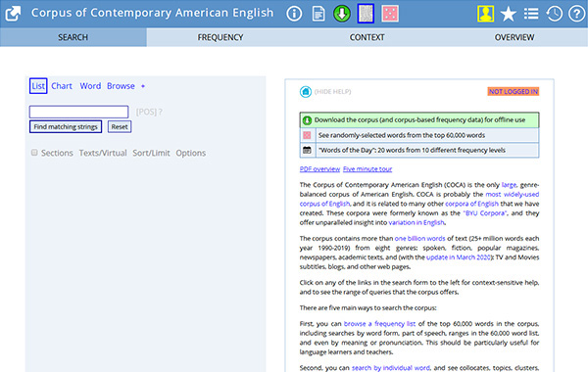The width and height of the screenshot is (588, 372).
Task: Click the question mark help icon in header
Action: (576, 14)
